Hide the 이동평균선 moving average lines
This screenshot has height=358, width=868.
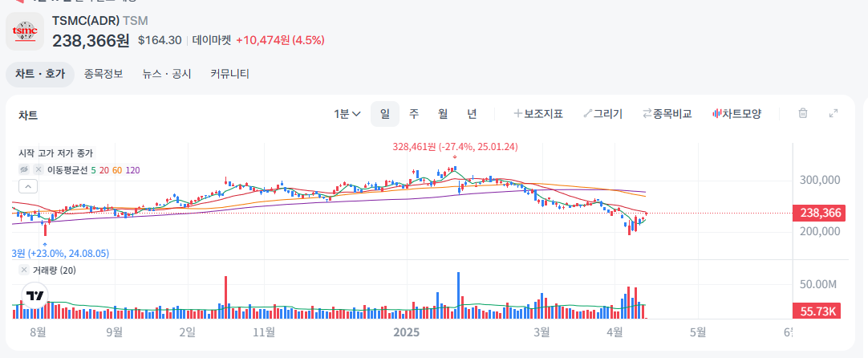[x=24, y=169]
